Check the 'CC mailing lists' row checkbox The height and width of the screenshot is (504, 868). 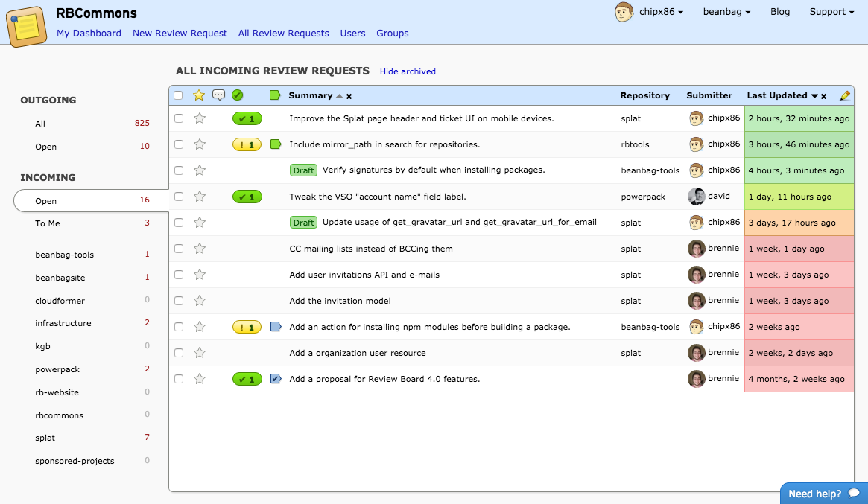(x=179, y=249)
